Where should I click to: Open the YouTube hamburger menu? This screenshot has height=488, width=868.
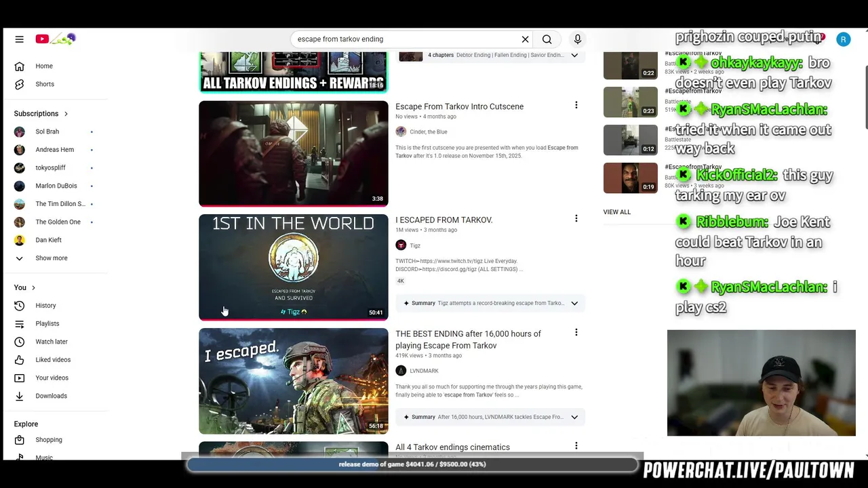pyautogui.click(x=19, y=39)
